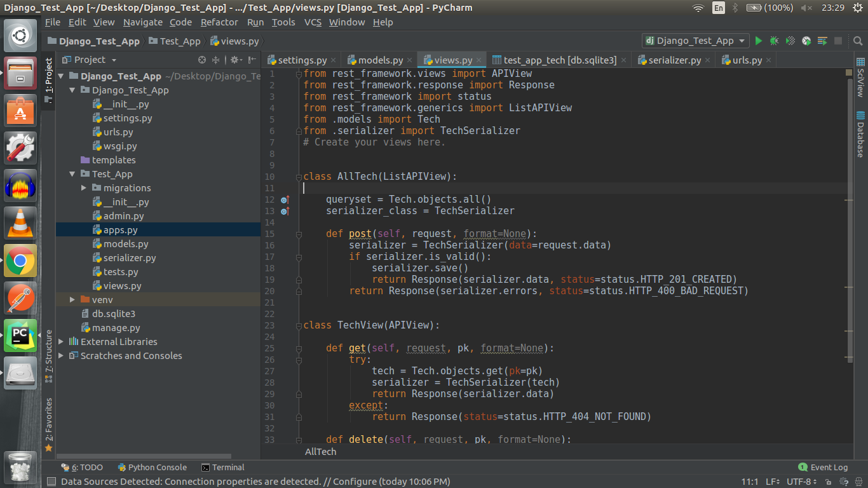Open Audacity from the launcher
This screenshot has width=868, height=488.
coord(21,186)
